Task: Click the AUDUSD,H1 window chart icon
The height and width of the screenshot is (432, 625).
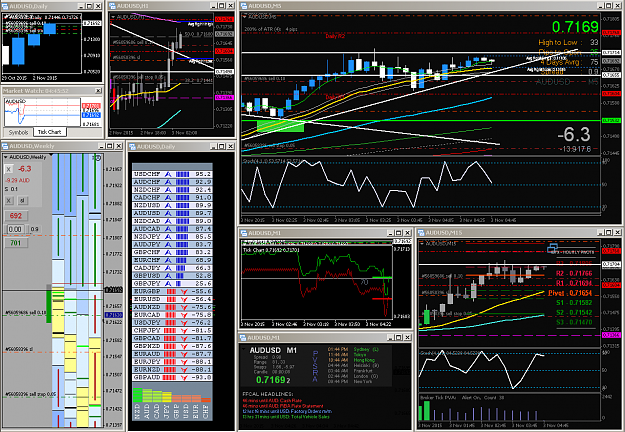Action: click(112, 6)
